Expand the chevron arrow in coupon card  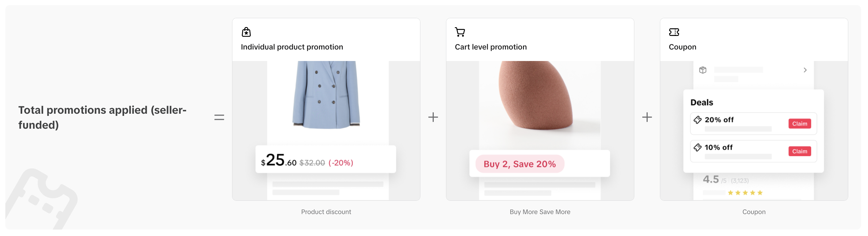tap(805, 70)
